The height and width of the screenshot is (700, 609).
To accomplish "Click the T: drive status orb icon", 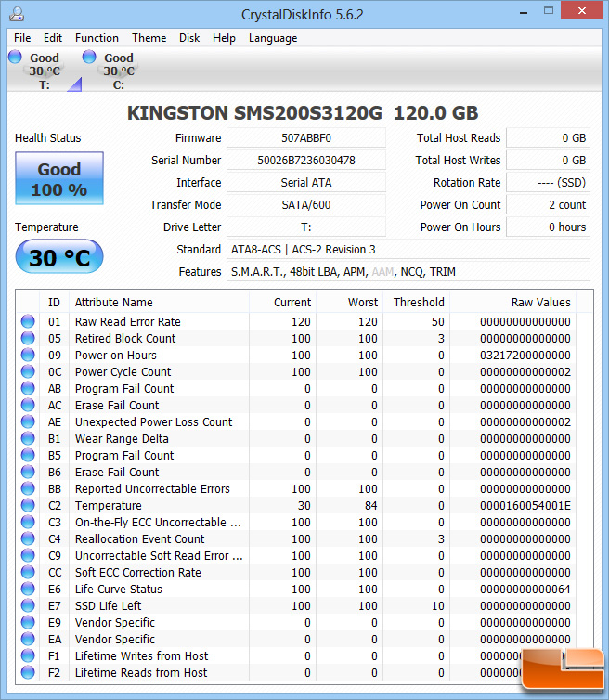I will click(15, 57).
